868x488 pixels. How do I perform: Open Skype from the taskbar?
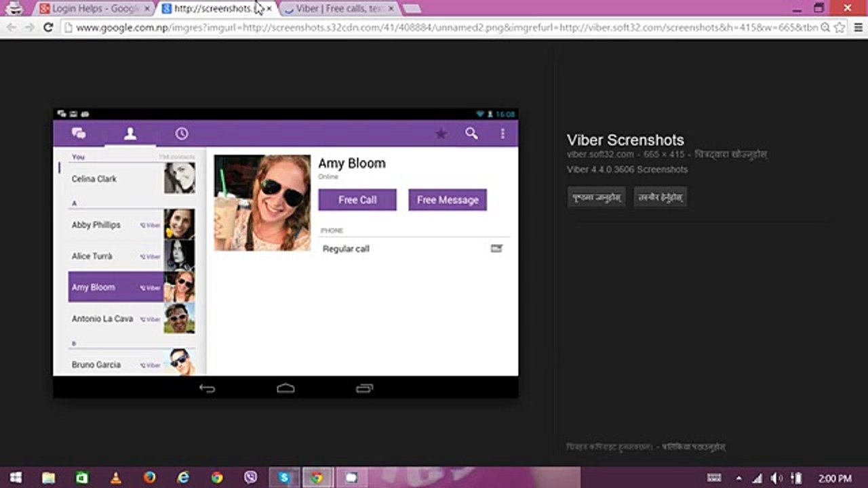pyautogui.click(x=284, y=478)
